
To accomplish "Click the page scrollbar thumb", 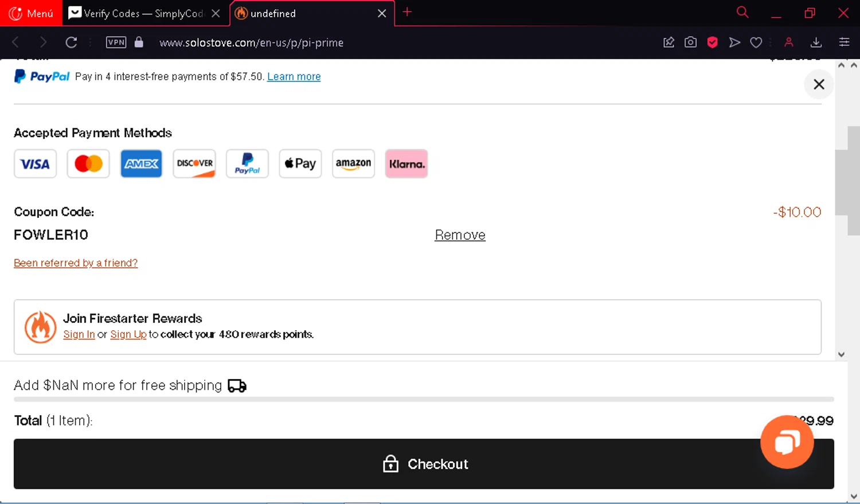I will [854, 181].
